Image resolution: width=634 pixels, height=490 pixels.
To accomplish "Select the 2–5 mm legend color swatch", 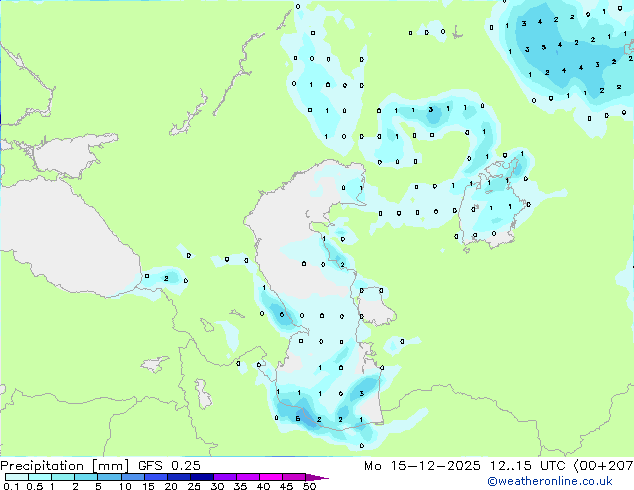I will click(86, 477).
